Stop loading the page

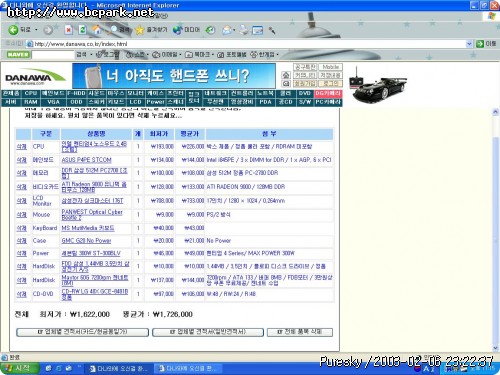pos(68,30)
